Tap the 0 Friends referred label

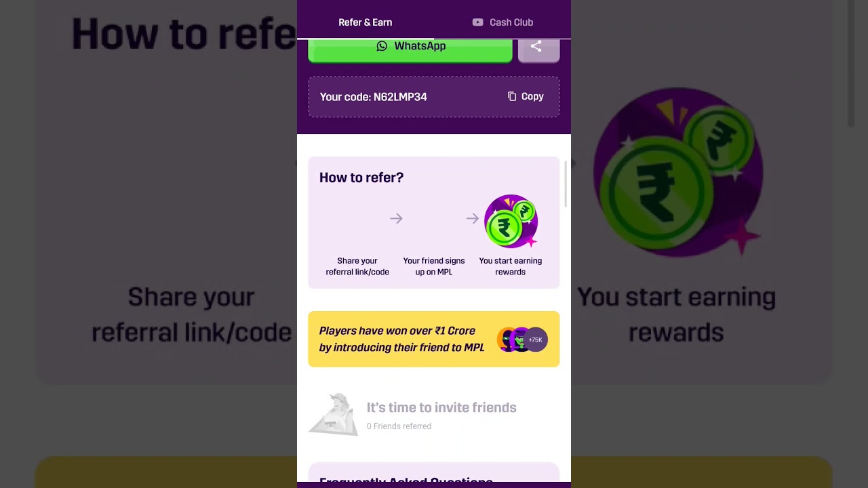point(399,426)
